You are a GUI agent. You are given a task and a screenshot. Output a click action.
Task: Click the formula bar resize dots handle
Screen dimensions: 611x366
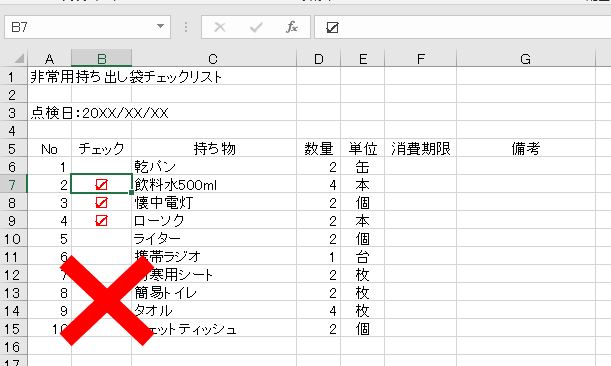tap(186, 27)
